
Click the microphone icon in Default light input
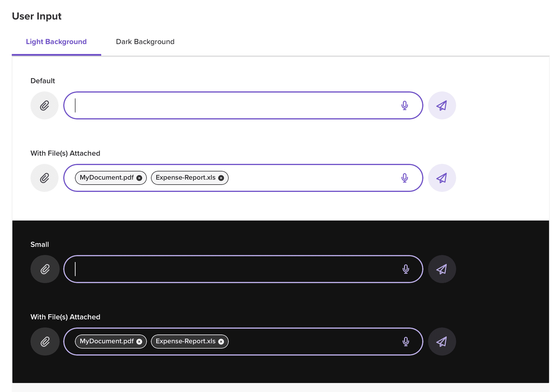[405, 105]
